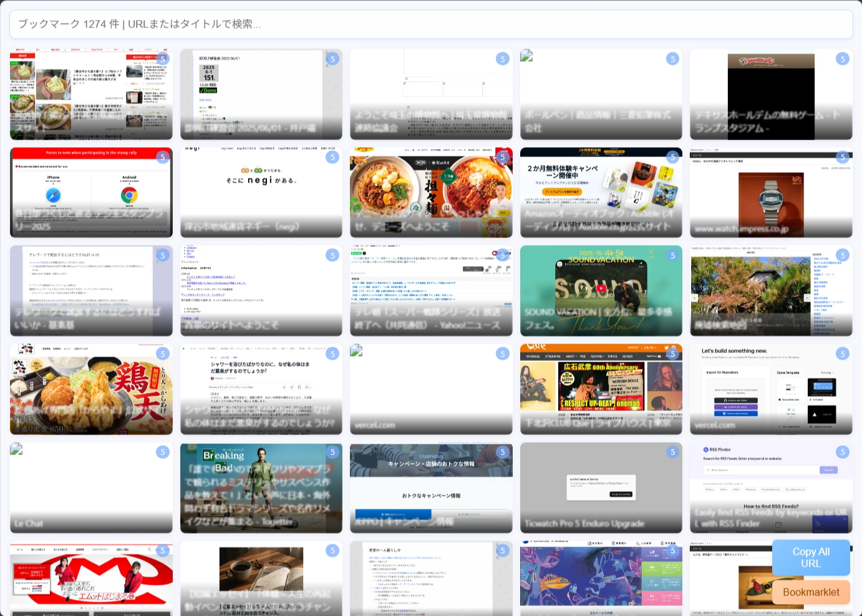Open the colorful fish illustration bookmark card
The height and width of the screenshot is (616, 862).
tap(601, 579)
